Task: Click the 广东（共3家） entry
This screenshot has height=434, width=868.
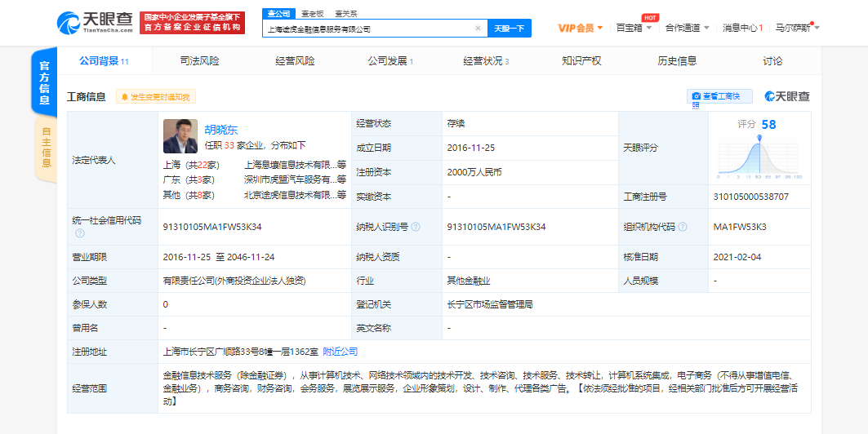Action: tap(189, 179)
